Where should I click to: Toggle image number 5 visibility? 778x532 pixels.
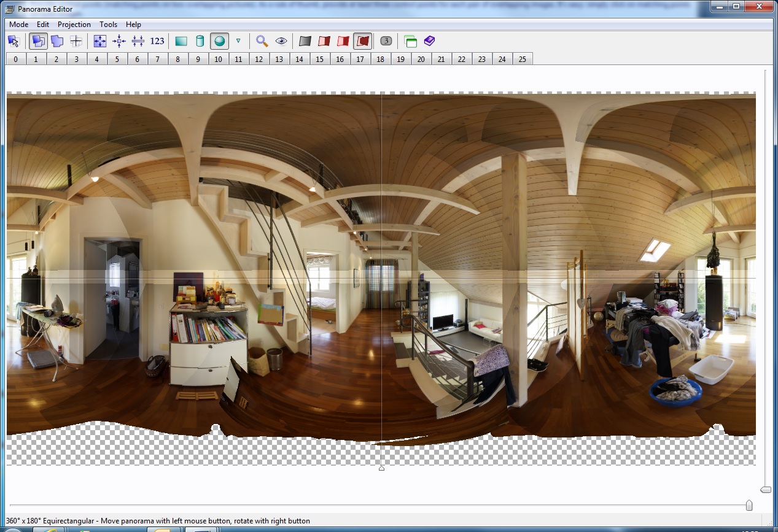pyautogui.click(x=117, y=59)
